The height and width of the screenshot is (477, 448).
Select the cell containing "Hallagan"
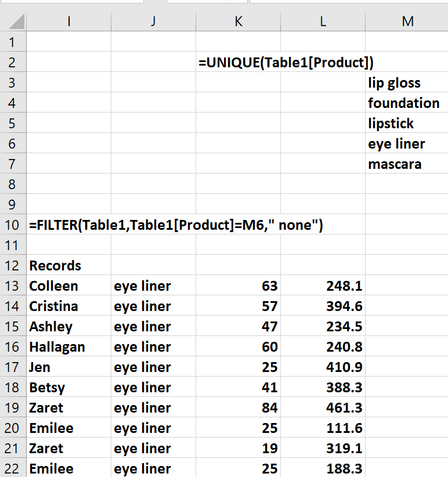[68, 347]
